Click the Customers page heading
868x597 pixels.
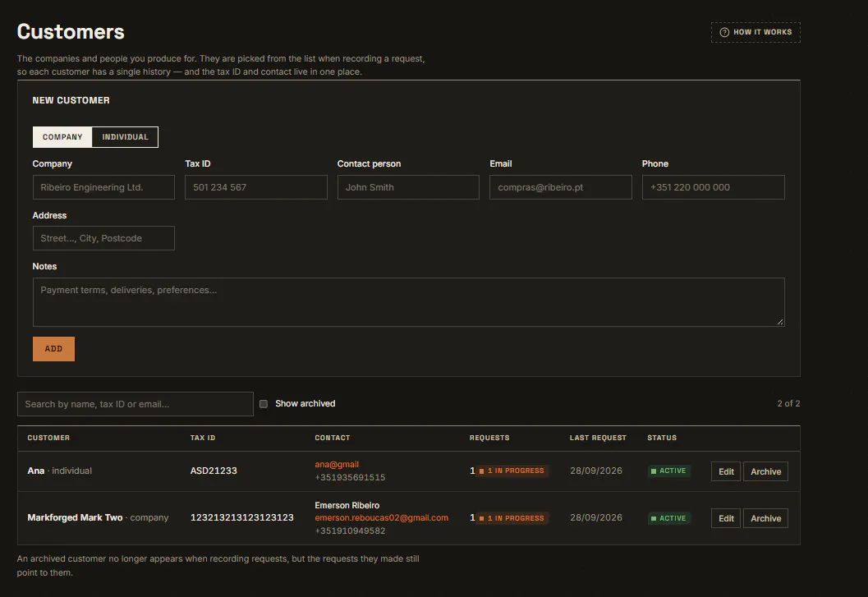pyautogui.click(x=71, y=31)
